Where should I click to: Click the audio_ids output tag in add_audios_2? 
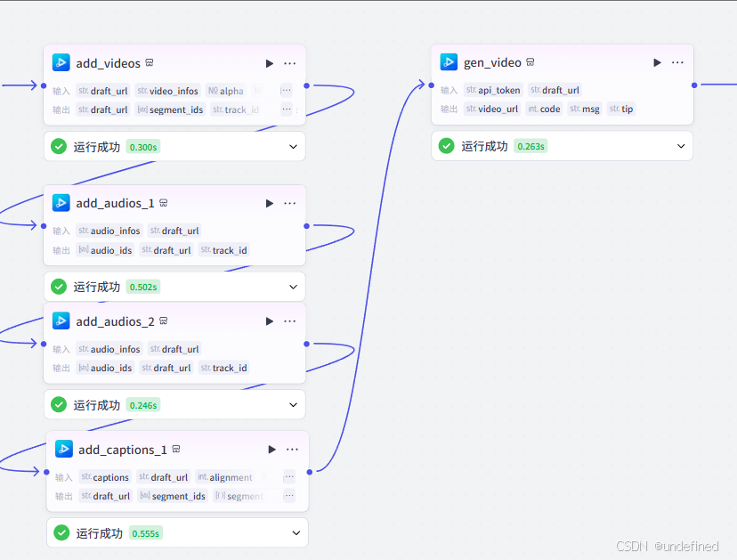click(105, 368)
